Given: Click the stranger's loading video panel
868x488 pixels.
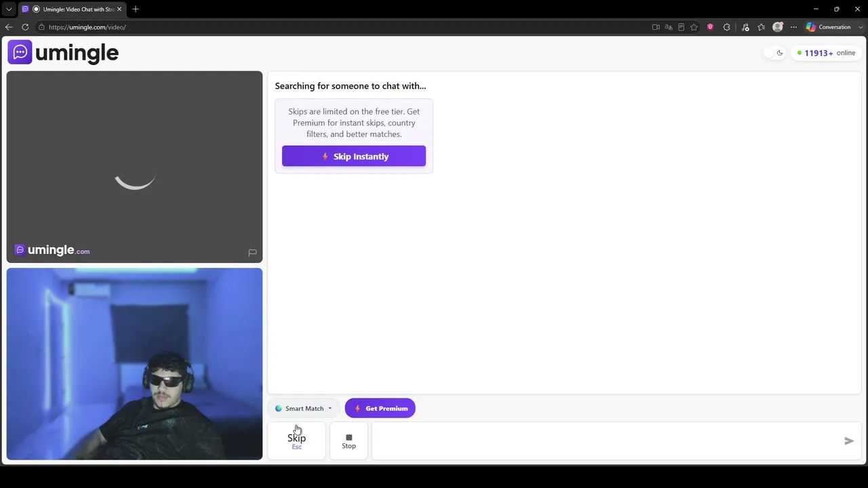Looking at the screenshot, I should click(x=134, y=167).
